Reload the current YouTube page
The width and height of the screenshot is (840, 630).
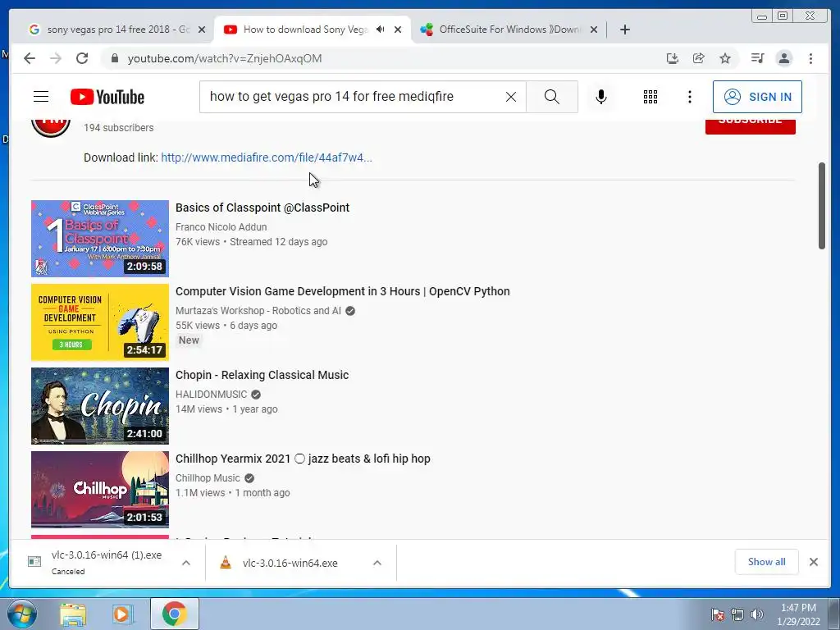82,58
